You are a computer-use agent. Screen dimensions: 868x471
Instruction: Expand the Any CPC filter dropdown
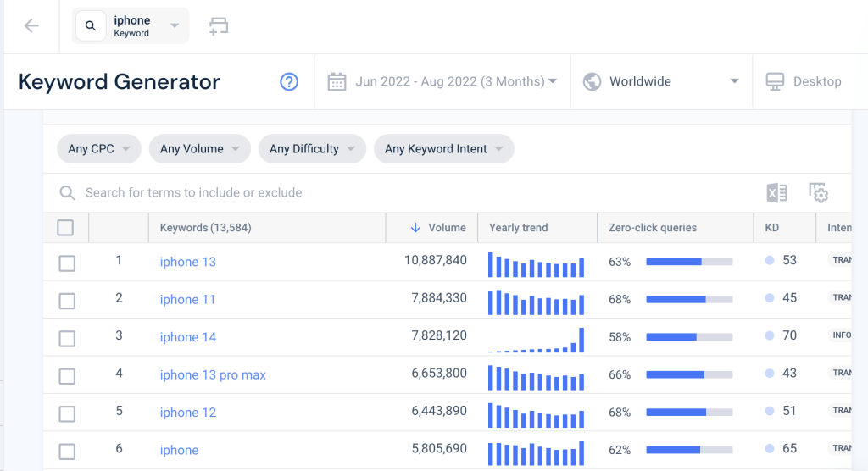pyautogui.click(x=99, y=149)
